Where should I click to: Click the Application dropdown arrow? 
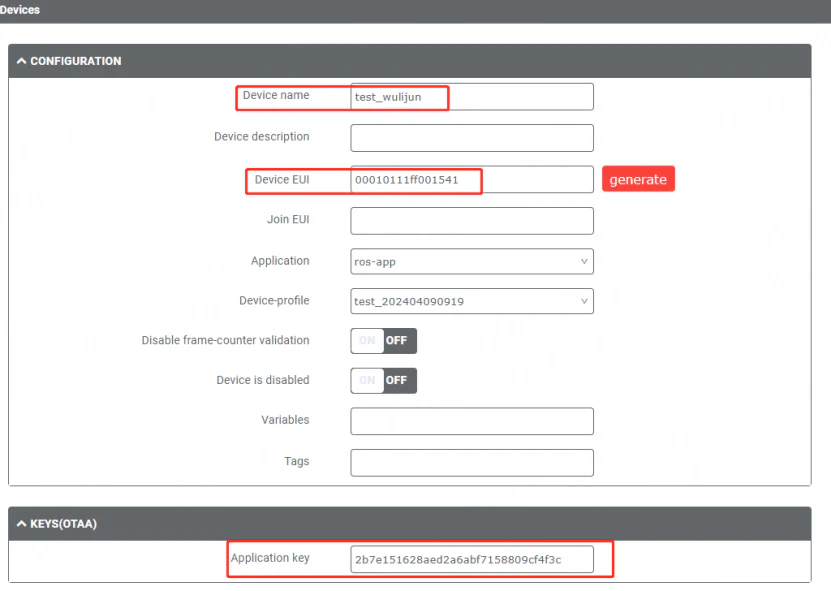[584, 261]
